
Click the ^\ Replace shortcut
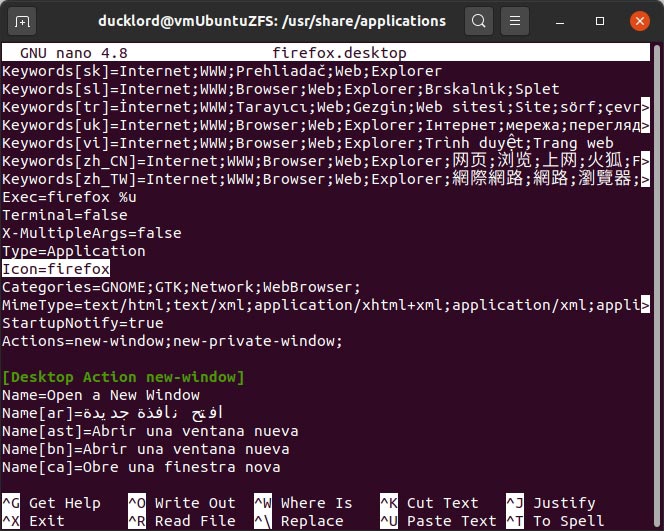coord(299,521)
